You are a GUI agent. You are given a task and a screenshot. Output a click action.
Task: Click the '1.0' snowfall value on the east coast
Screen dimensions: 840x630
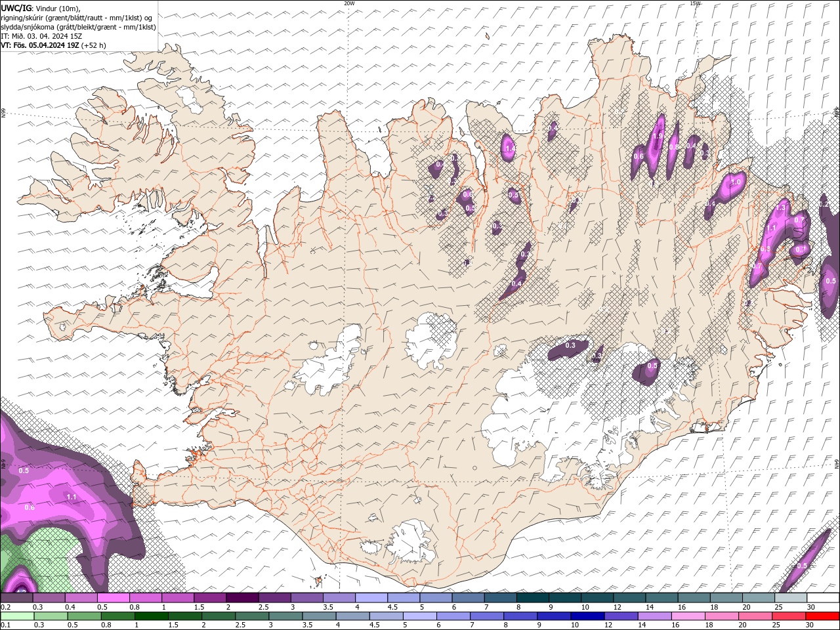coord(736,182)
